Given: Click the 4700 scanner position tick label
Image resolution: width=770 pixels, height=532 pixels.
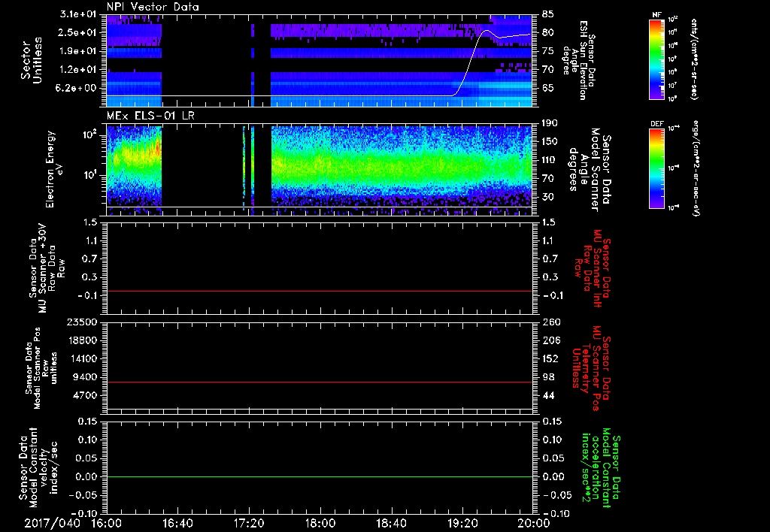Looking at the screenshot, I should [85, 395].
